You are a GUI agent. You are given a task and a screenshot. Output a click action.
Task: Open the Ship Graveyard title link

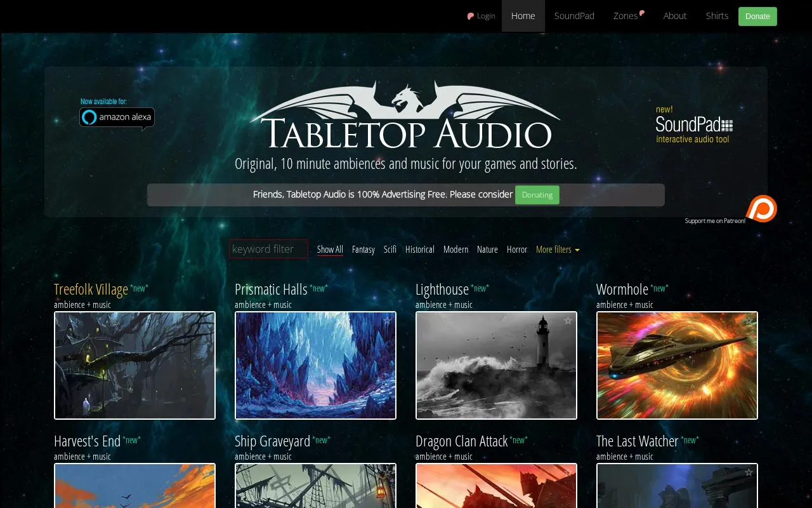point(272,441)
